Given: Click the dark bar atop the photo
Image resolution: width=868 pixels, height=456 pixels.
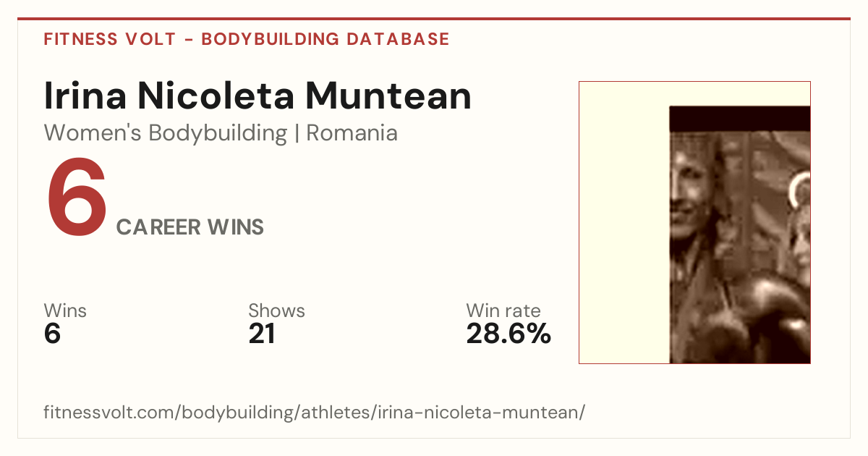Looking at the screenshot, I should click(739, 119).
